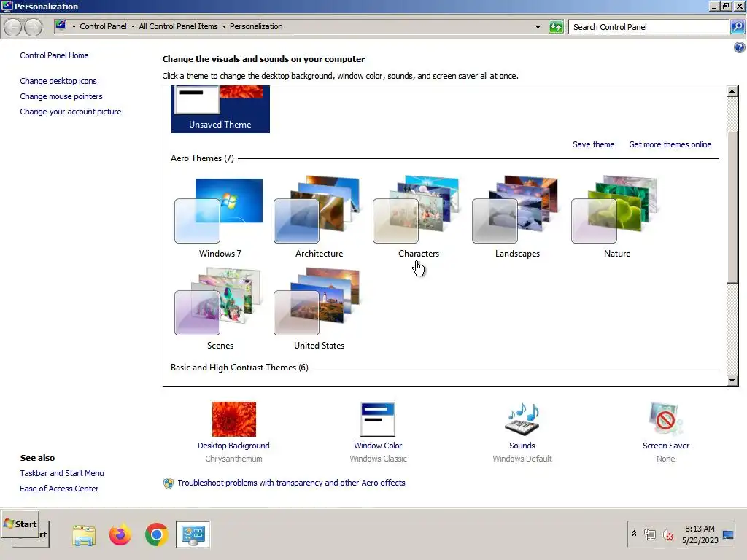Screen dimensions: 747x560
Task: Click the Screen Saver link text
Action: (x=665, y=446)
